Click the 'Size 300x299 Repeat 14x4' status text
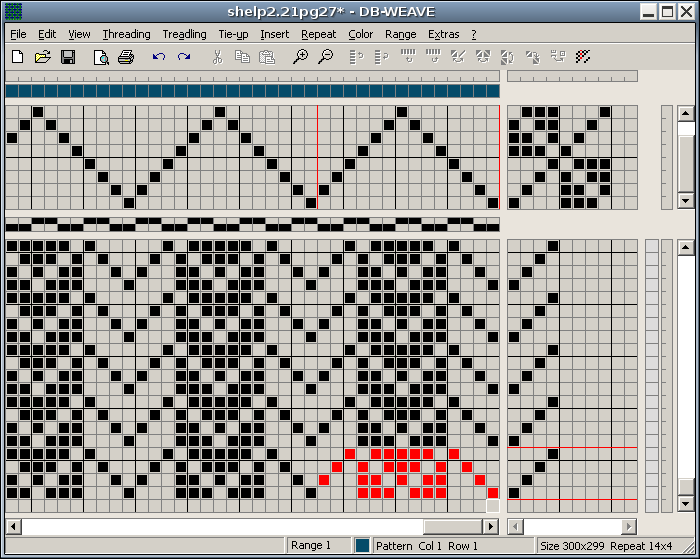 point(606,546)
